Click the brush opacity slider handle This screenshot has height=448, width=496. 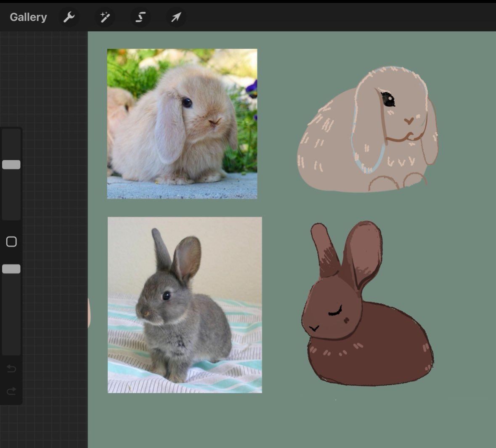(11, 269)
